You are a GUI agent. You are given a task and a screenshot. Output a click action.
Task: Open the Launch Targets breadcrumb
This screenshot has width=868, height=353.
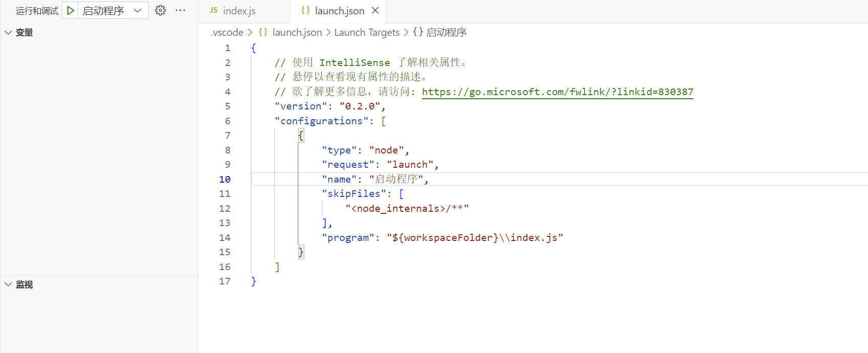[367, 32]
